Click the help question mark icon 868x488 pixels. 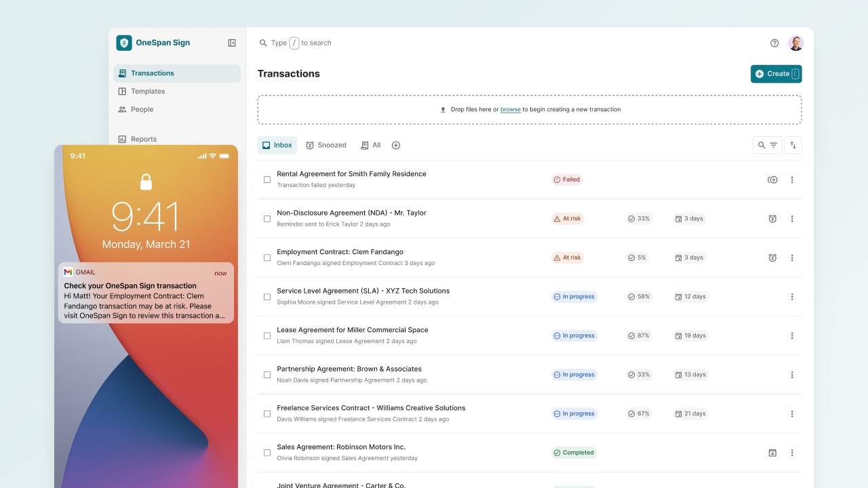click(x=774, y=43)
